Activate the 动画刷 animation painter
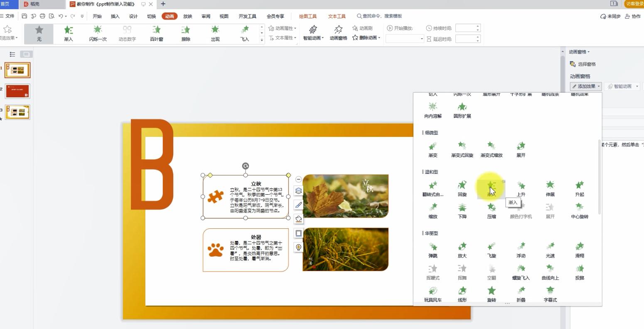 pos(362,28)
